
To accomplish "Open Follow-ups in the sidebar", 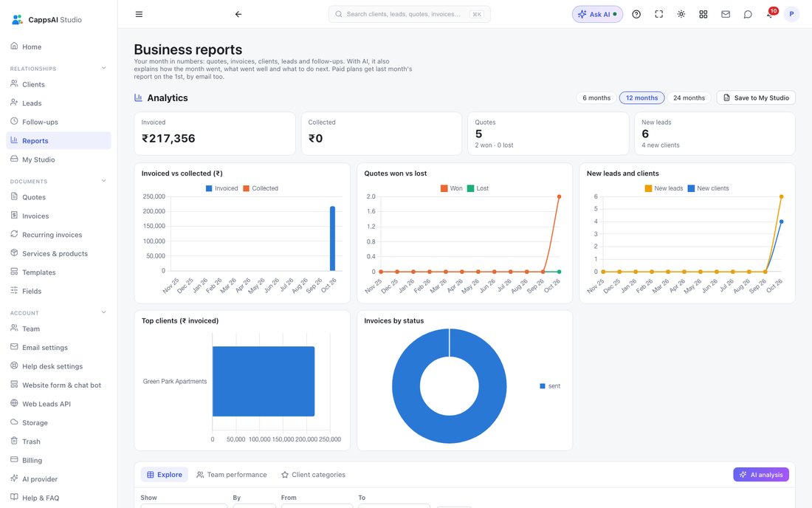I will [x=58, y=122].
